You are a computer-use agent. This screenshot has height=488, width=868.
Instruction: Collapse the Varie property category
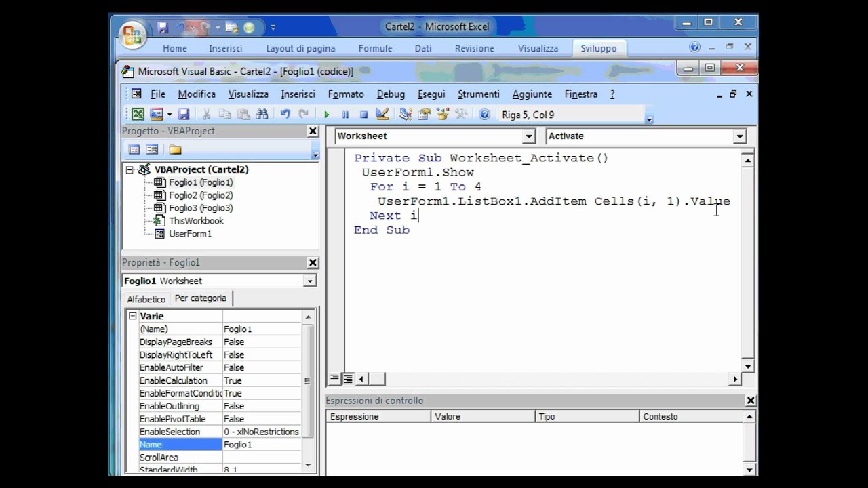[133, 316]
